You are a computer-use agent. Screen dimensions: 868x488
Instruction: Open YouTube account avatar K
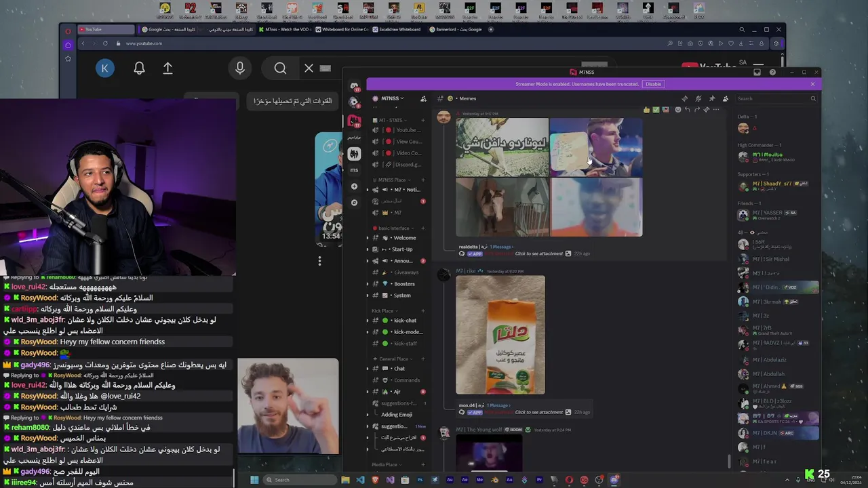(x=104, y=68)
